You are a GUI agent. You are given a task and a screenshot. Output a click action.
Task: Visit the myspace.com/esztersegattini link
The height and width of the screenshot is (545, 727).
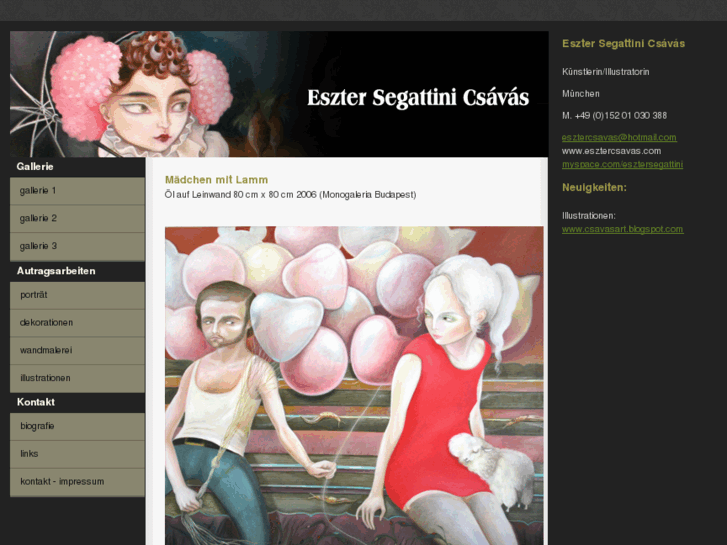[622, 164]
